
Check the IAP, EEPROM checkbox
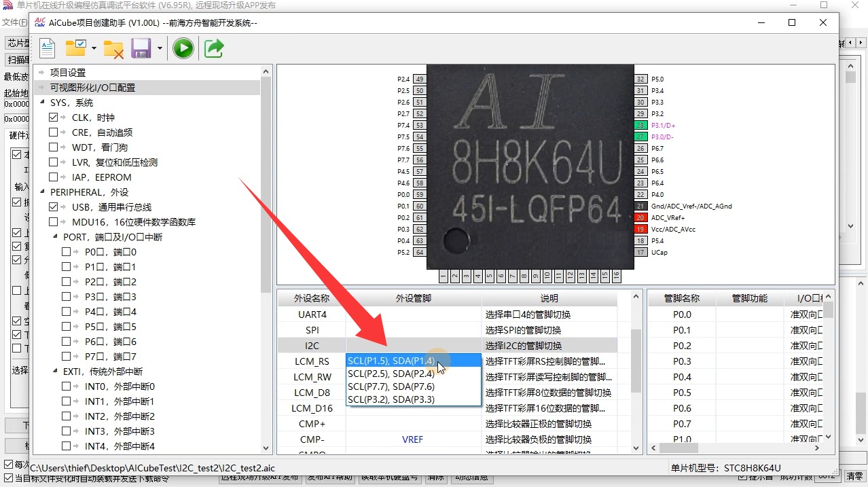(x=53, y=177)
